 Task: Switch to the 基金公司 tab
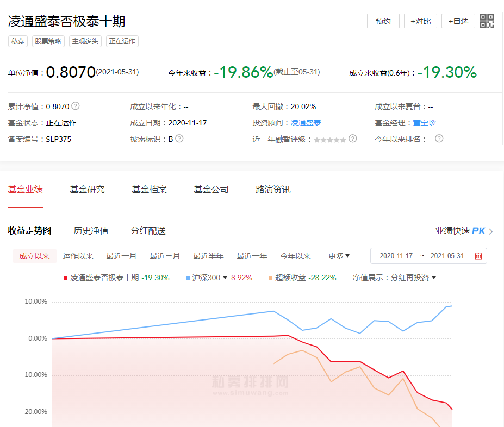click(211, 190)
